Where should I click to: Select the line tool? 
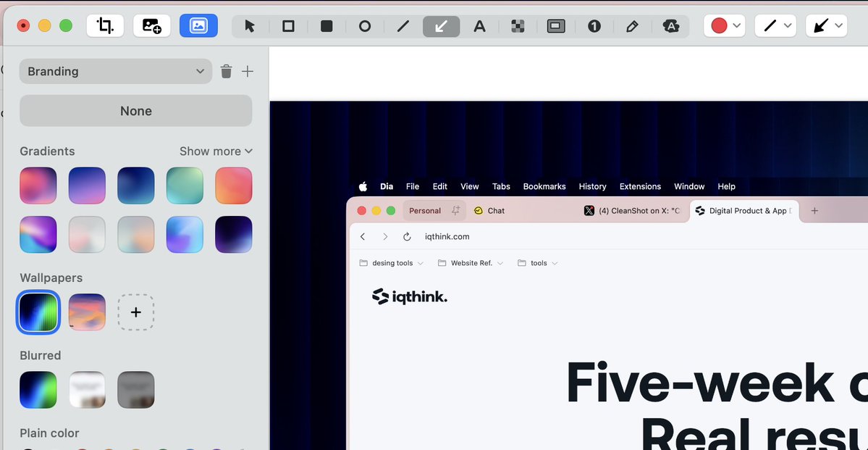(x=403, y=26)
